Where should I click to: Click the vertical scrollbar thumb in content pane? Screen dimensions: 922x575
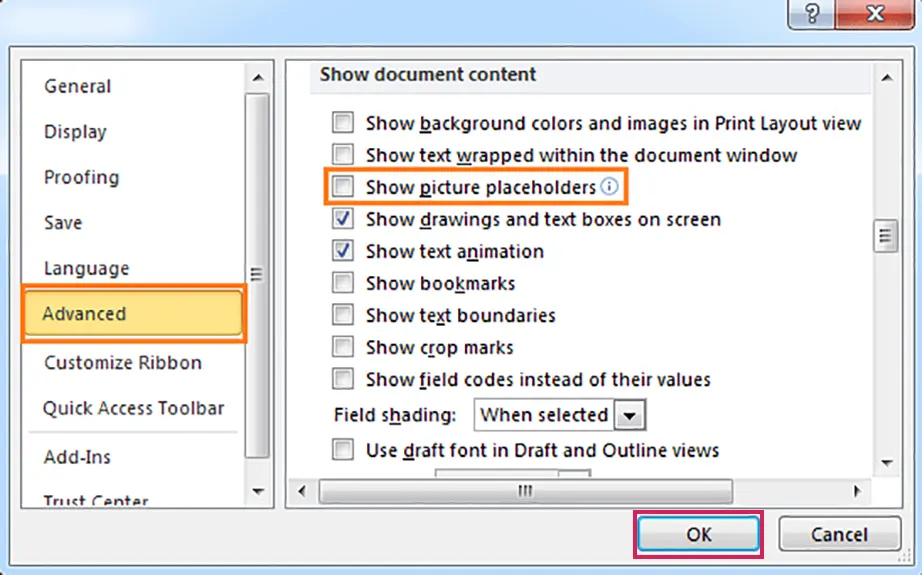[x=886, y=236]
